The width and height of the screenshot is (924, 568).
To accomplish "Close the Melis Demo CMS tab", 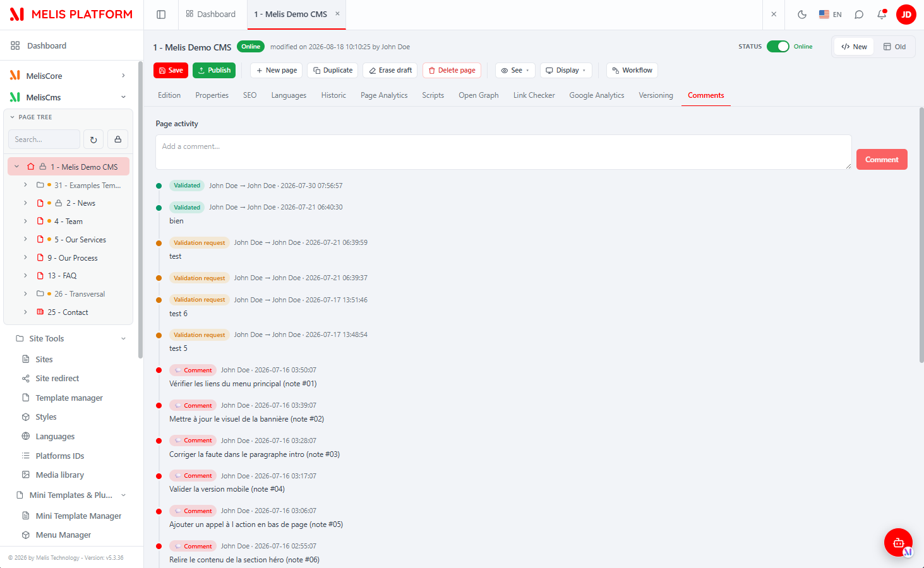I will [337, 14].
